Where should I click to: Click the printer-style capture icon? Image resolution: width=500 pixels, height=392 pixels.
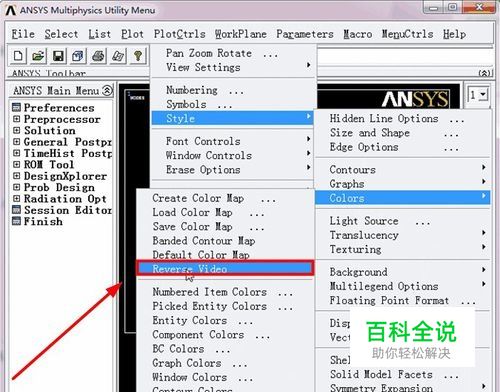98,56
